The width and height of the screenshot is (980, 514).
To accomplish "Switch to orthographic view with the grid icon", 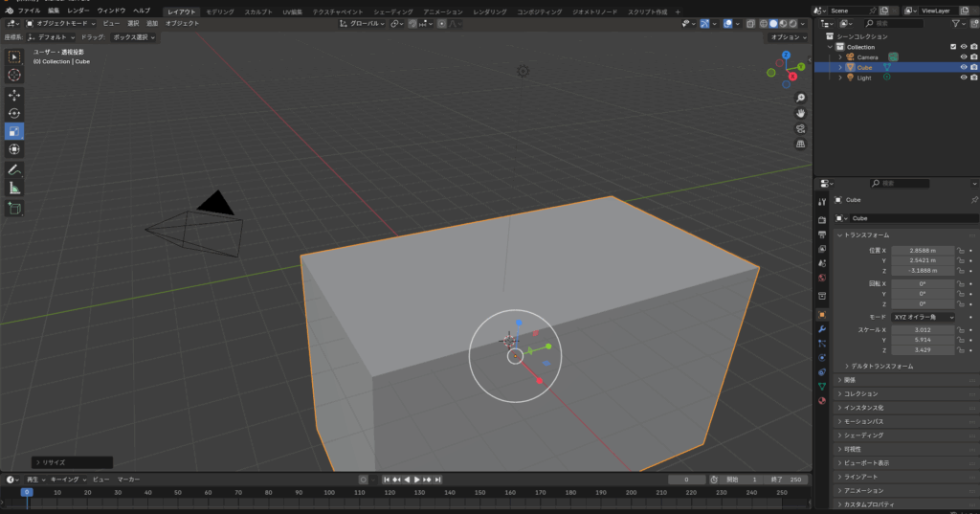I will pyautogui.click(x=800, y=144).
